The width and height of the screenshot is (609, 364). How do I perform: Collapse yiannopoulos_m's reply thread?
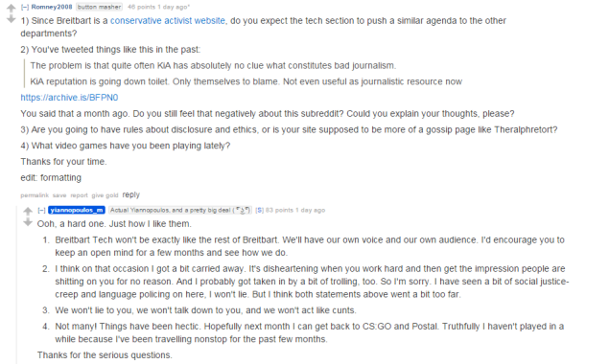coord(41,211)
